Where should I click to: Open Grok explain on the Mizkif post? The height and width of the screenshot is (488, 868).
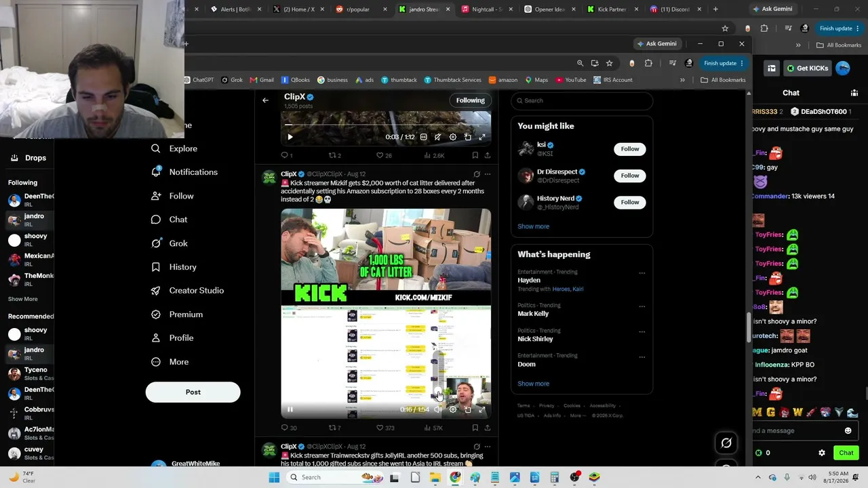click(x=477, y=174)
